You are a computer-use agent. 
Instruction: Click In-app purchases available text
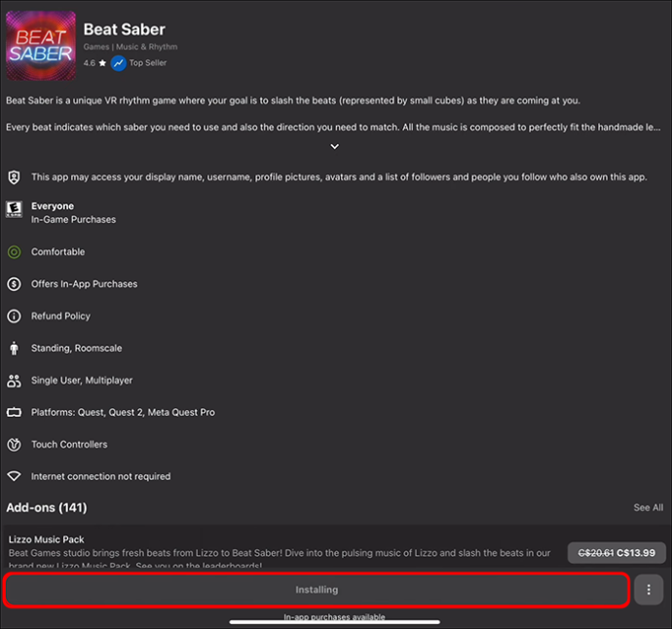click(334, 616)
